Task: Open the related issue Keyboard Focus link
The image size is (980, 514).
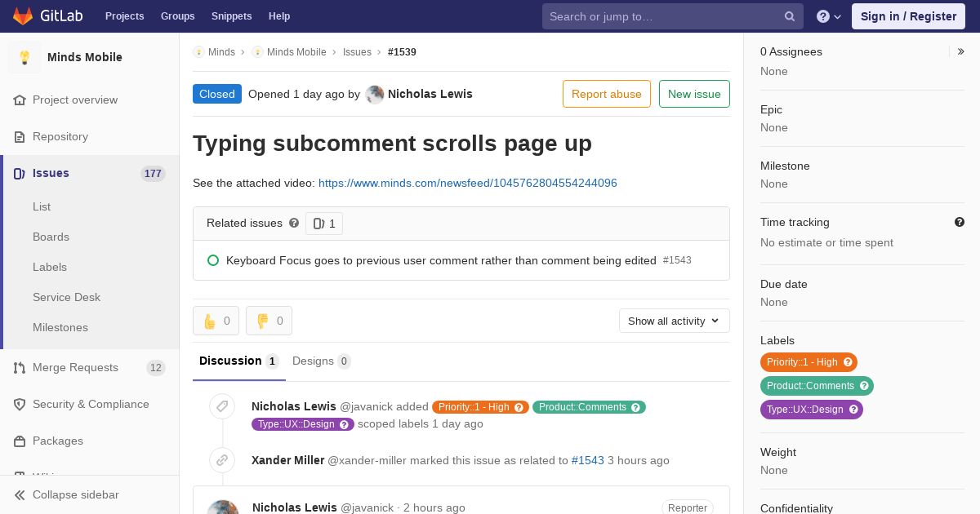Action: 441,260
